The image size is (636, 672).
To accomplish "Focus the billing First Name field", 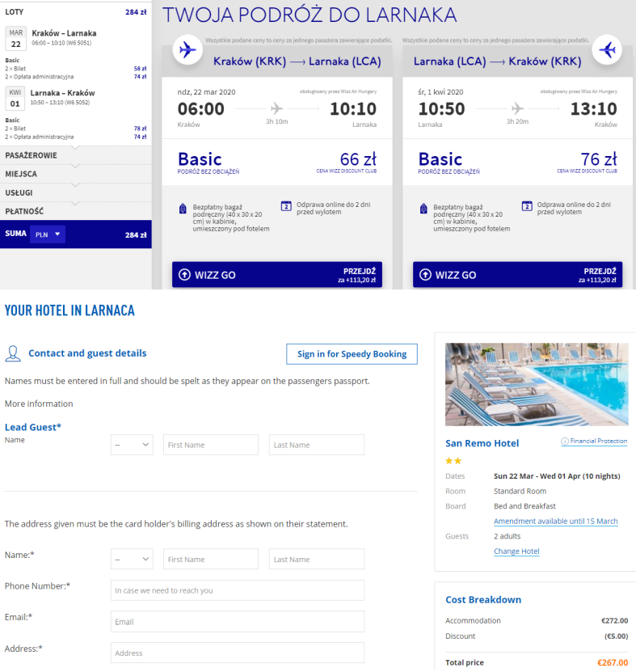I will (211, 560).
